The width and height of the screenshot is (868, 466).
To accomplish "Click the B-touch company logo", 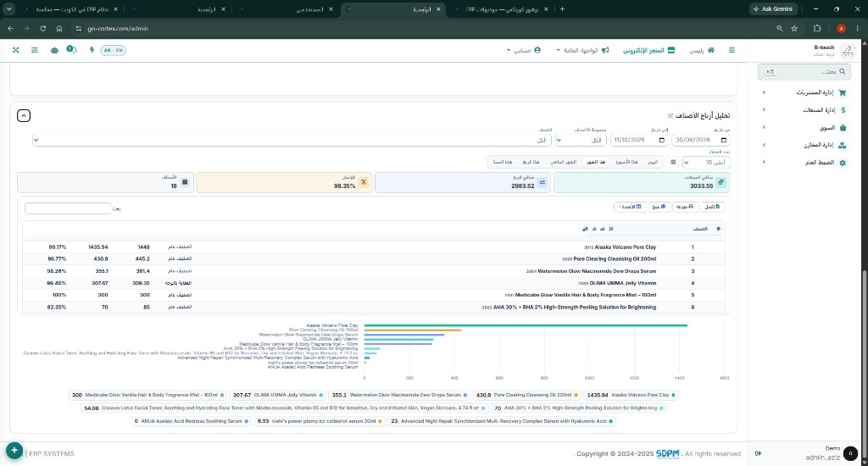I will [x=847, y=51].
